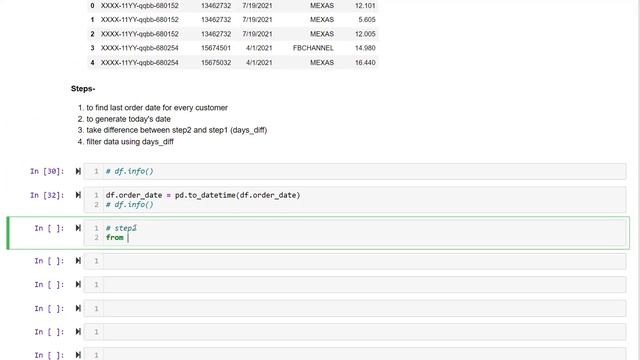Click the code editor containing '# df.info()' in cell 30
Viewport: 640px width, 360px height.
click(355, 171)
